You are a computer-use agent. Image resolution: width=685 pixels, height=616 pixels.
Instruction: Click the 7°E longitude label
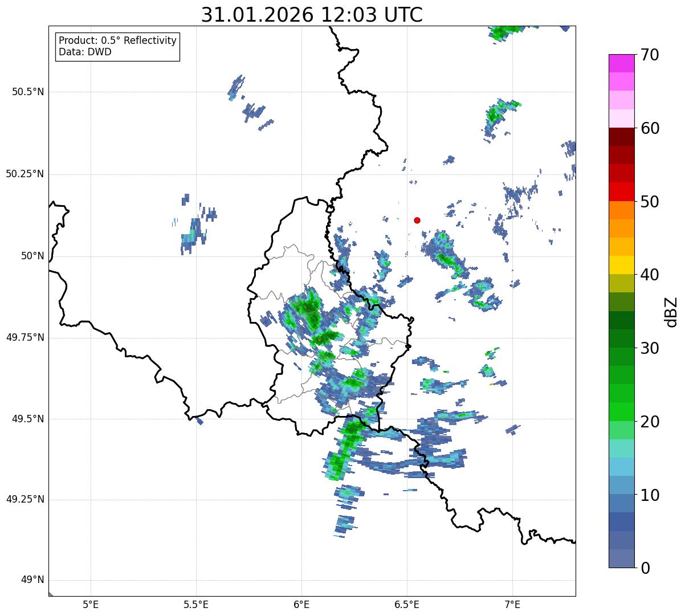[512, 605]
